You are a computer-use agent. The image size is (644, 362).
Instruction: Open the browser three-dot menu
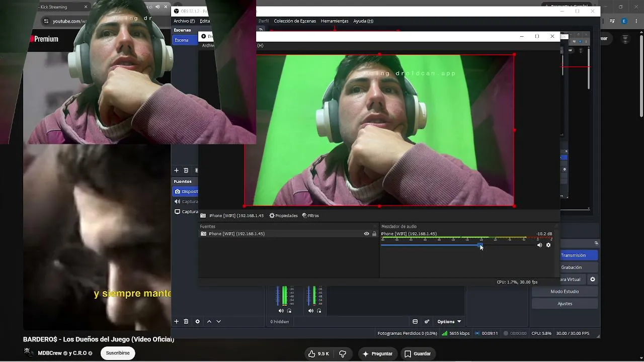[636, 21]
